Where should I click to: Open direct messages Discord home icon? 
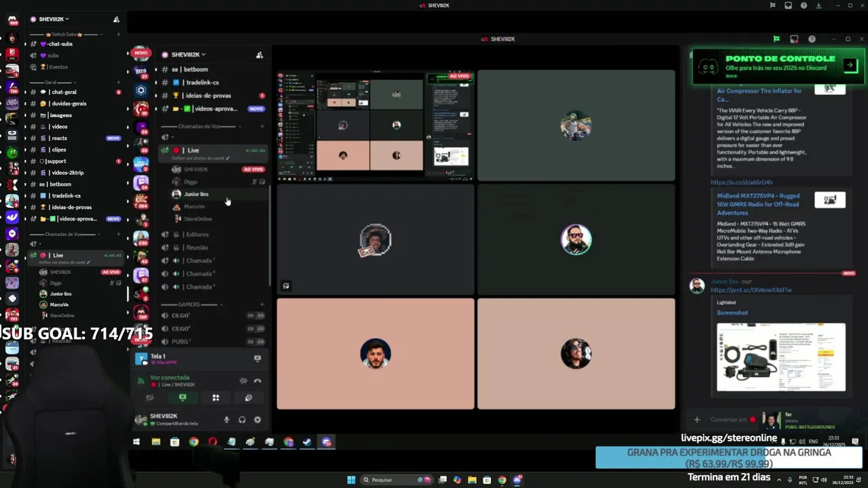[x=12, y=20]
